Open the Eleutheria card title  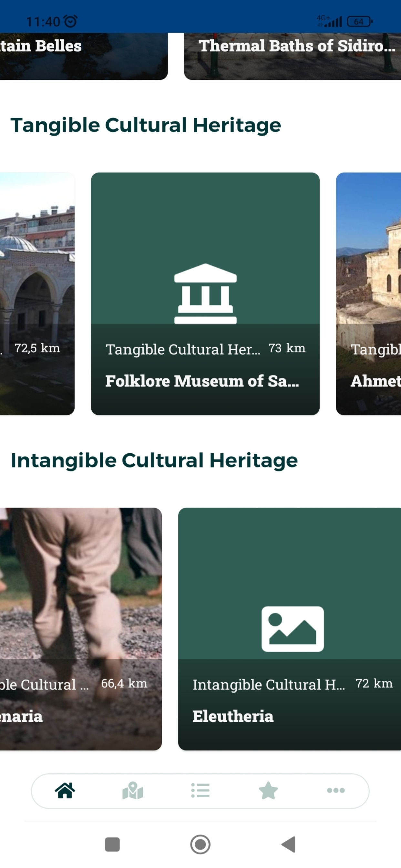click(233, 716)
